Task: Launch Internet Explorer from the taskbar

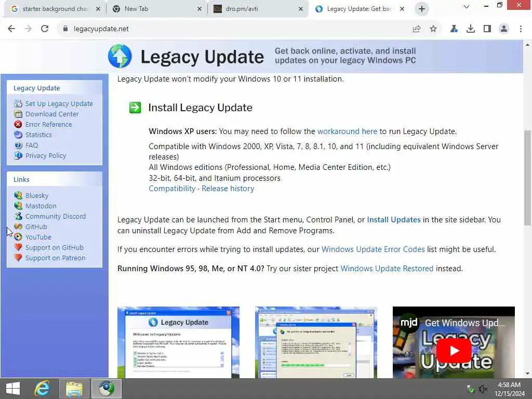Action: pyautogui.click(x=42, y=389)
